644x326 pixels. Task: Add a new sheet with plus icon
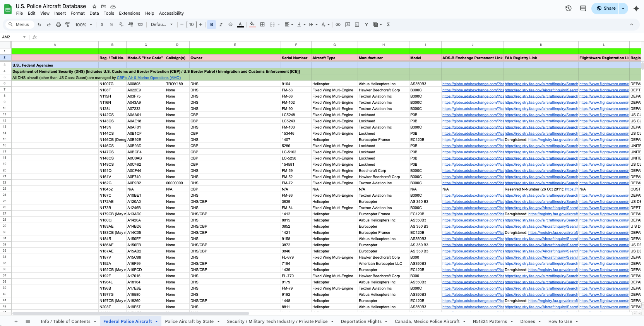pyautogui.click(x=16, y=321)
